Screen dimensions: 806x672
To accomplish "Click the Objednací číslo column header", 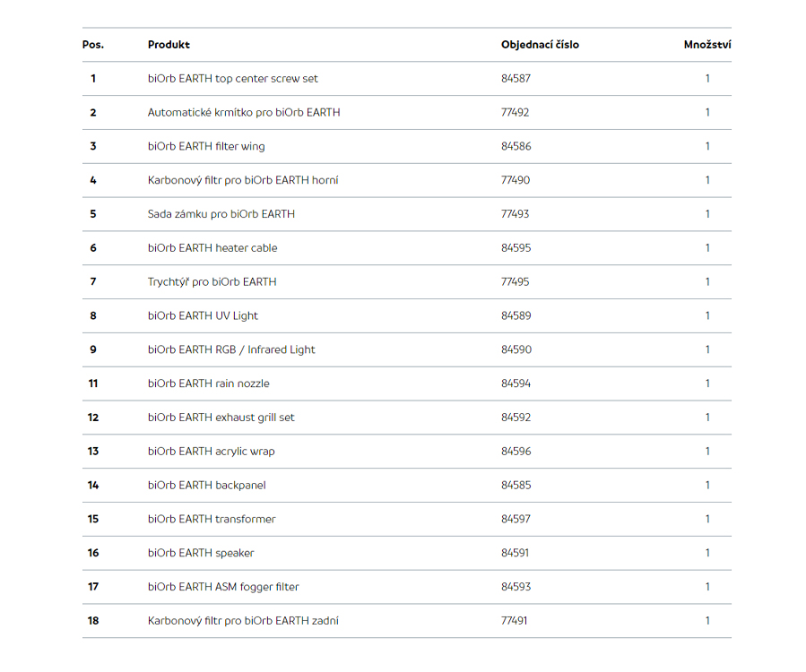I will pos(540,45).
